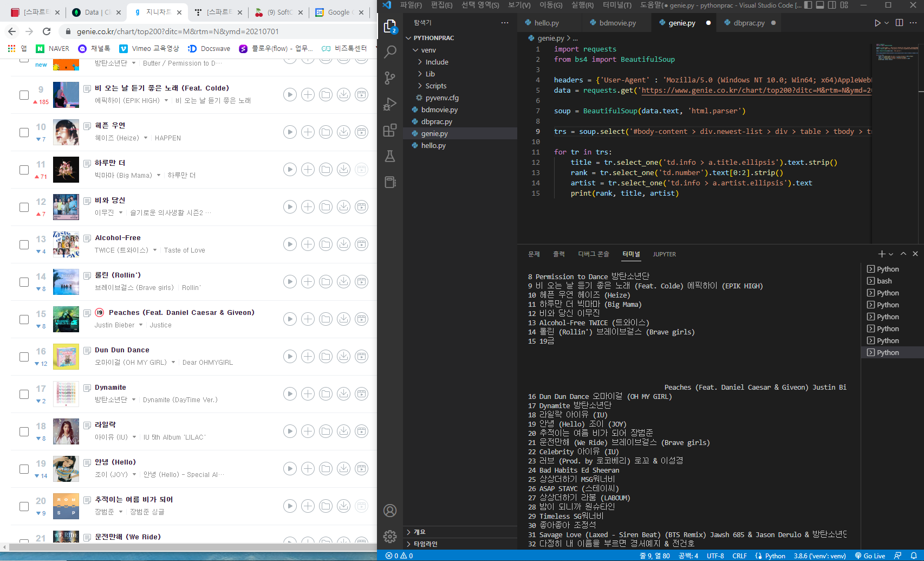Check the Peaches row checkbox
The height and width of the screenshot is (561, 924).
tap(24, 319)
